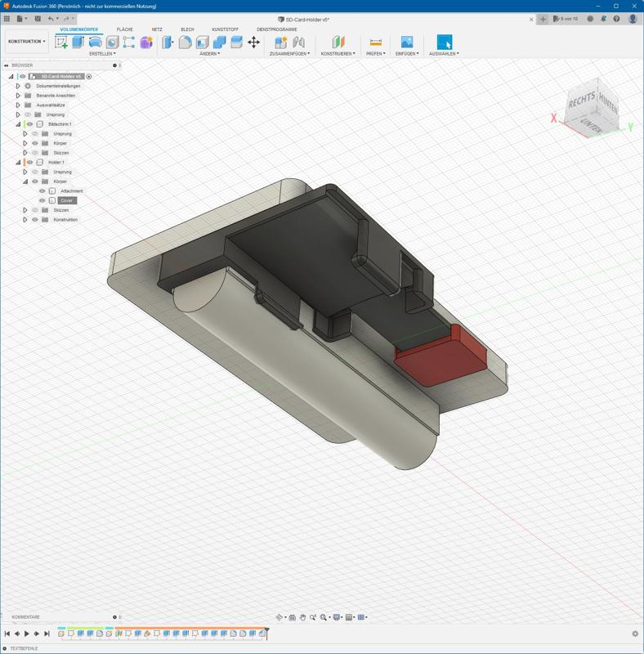This screenshot has height=654, width=644.
Task: Open the KONSTRUIEREN menu label
Action: tap(338, 54)
